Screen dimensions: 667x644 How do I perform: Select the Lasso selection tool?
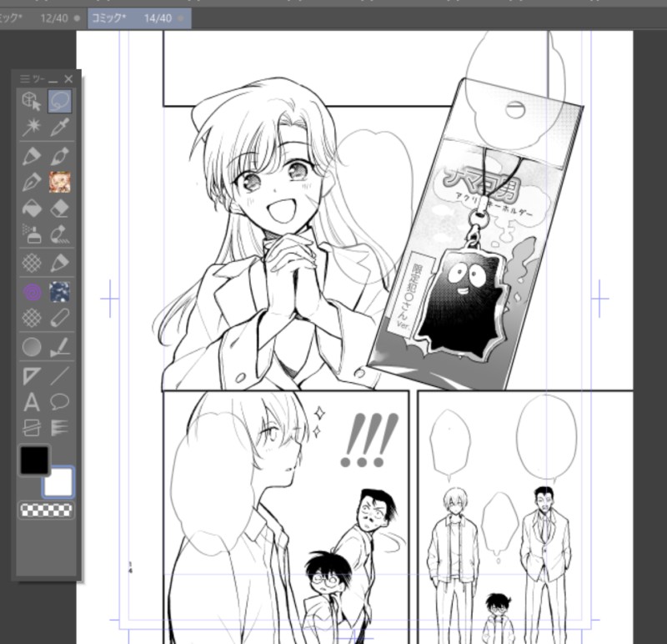click(59, 101)
